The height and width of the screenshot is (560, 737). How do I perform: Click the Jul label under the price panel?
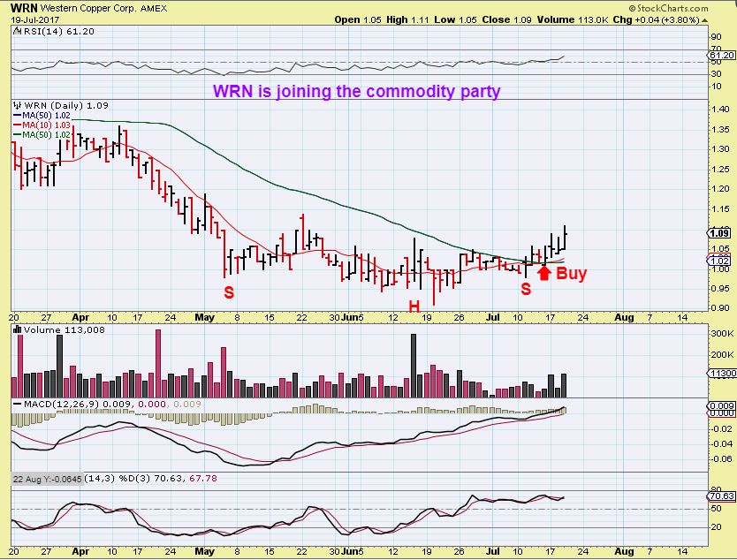click(x=492, y=317)
